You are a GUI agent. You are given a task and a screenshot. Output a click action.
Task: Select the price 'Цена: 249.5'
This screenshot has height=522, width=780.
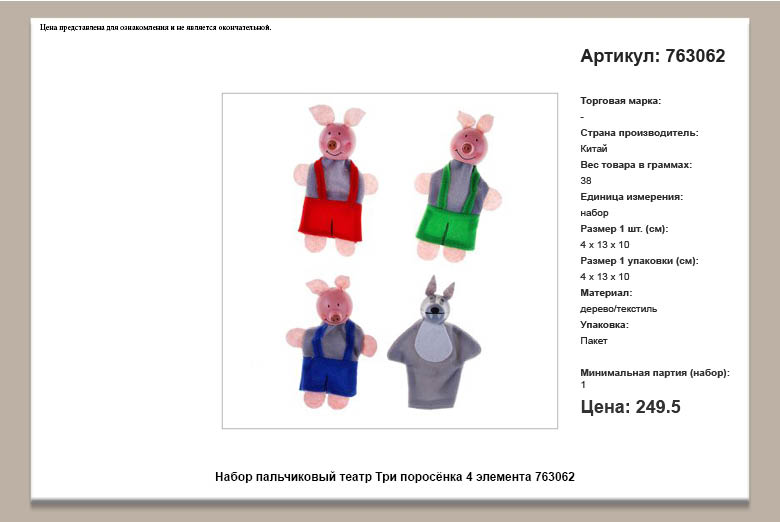[x=630, y=407]
